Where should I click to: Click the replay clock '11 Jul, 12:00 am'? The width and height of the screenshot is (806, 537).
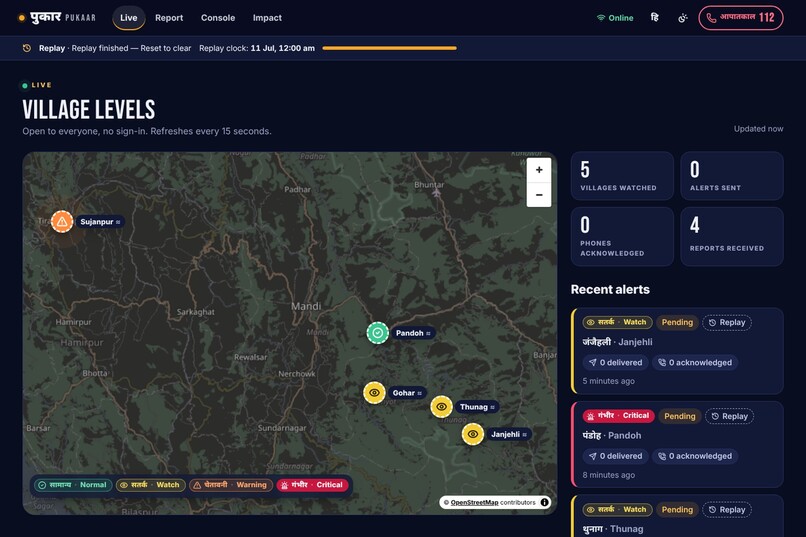(x=283, y=48)
